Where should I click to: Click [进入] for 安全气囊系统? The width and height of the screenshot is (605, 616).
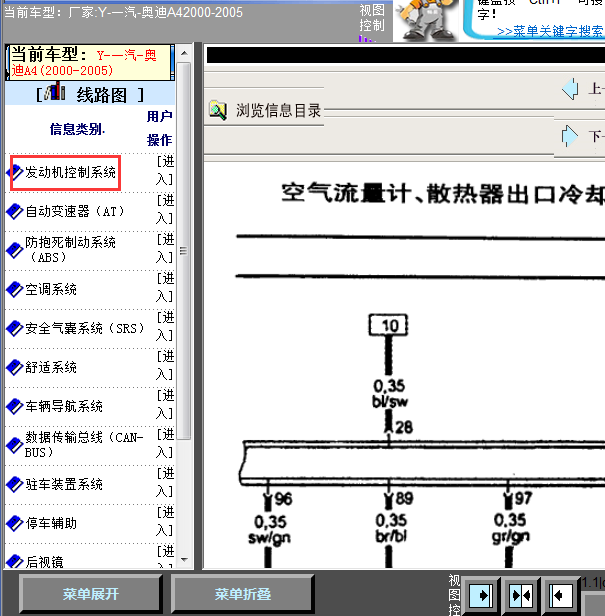click(165, 326)
